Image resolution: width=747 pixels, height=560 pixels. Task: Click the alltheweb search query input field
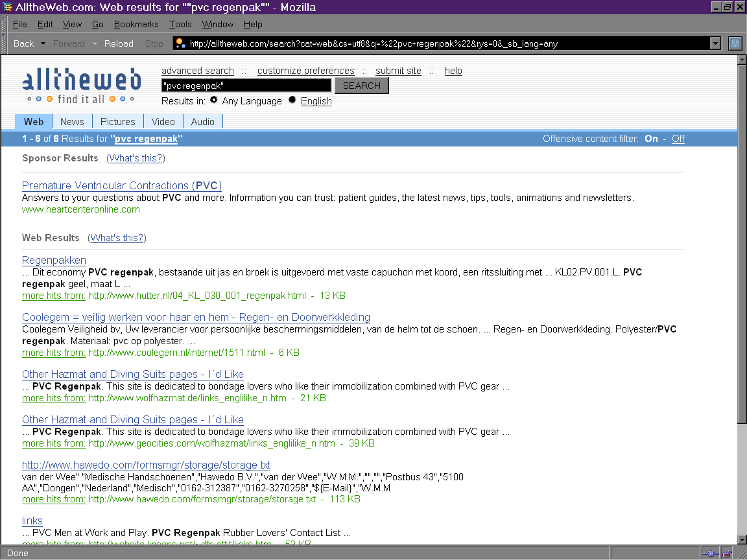click(x=246, y=86)
